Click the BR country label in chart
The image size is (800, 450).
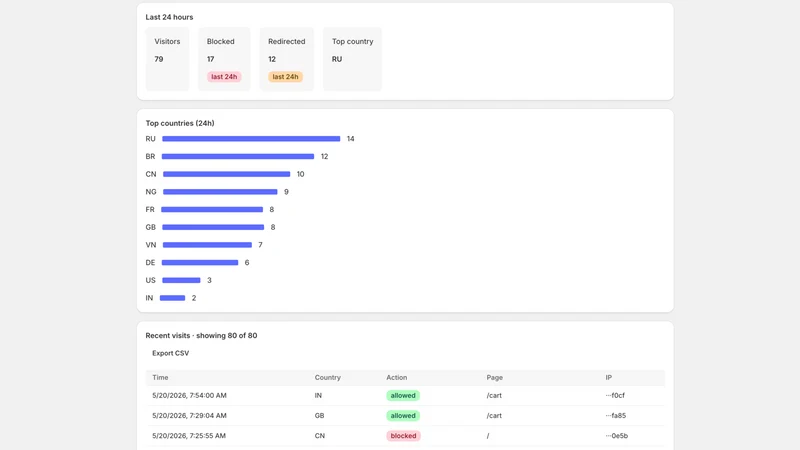[150, 157]
